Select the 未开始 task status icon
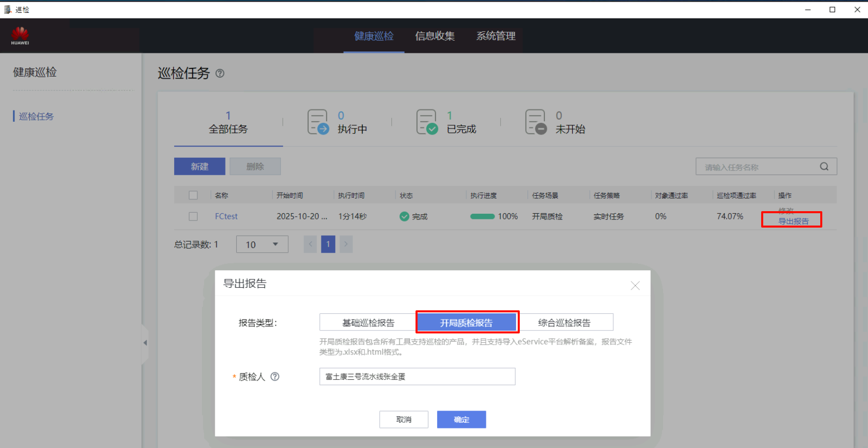Image resolution: width=868 pixels, height=448 pixels. tap(536, 122)
